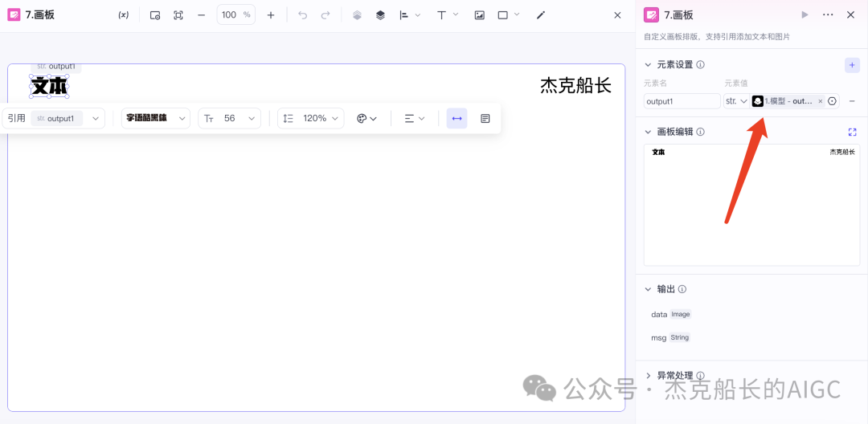This screenshot has width=868, height=424.
Task: Select the pencil draw tool
Action: [x=541, y=15]
